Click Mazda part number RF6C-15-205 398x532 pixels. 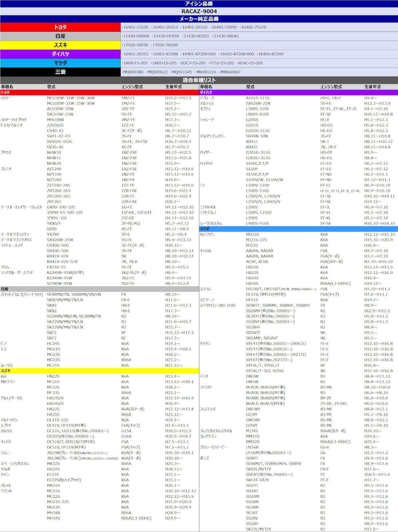click(x=251, y=63)
